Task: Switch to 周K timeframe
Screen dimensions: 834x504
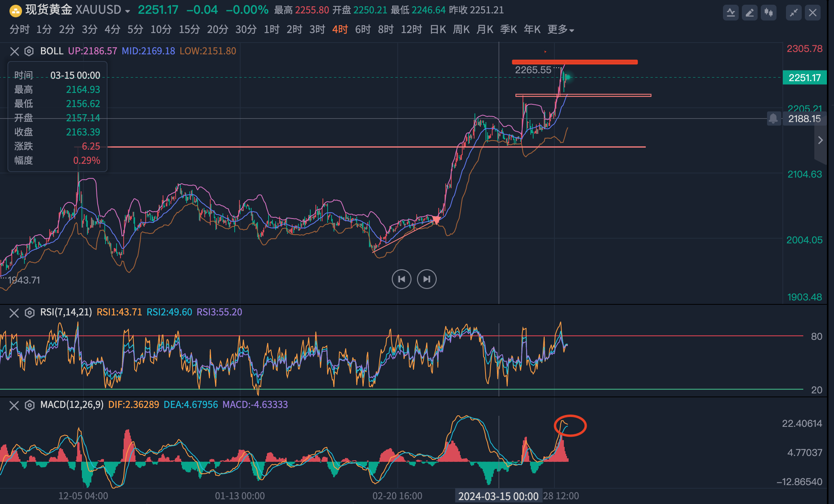Action: pos(461,30)
